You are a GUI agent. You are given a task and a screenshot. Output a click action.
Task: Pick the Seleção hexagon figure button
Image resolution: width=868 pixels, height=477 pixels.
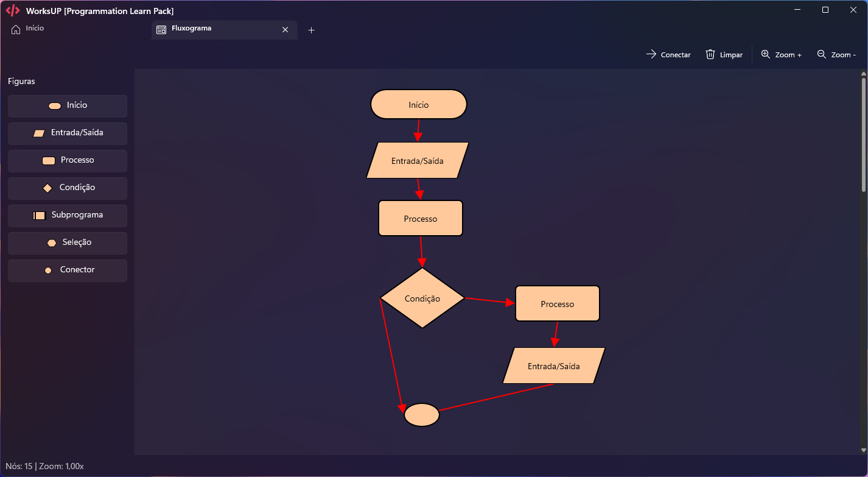point(68,243)
